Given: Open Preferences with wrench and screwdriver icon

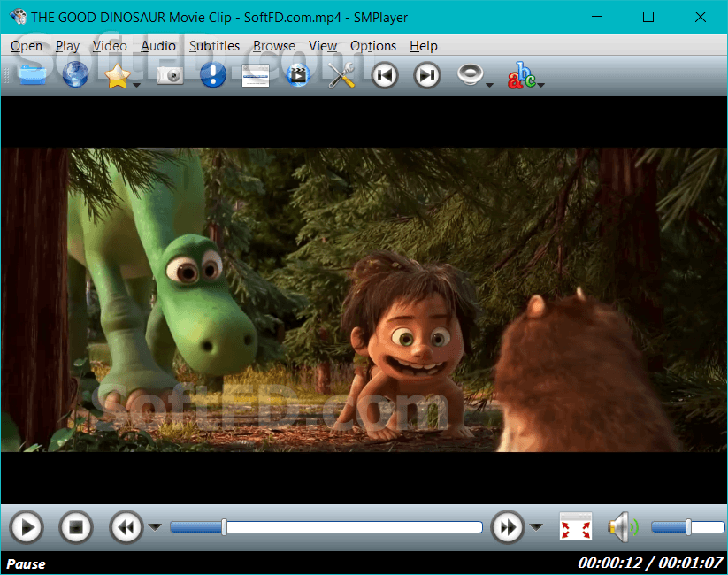Looking at the screenshot, I should coord(341,75).
